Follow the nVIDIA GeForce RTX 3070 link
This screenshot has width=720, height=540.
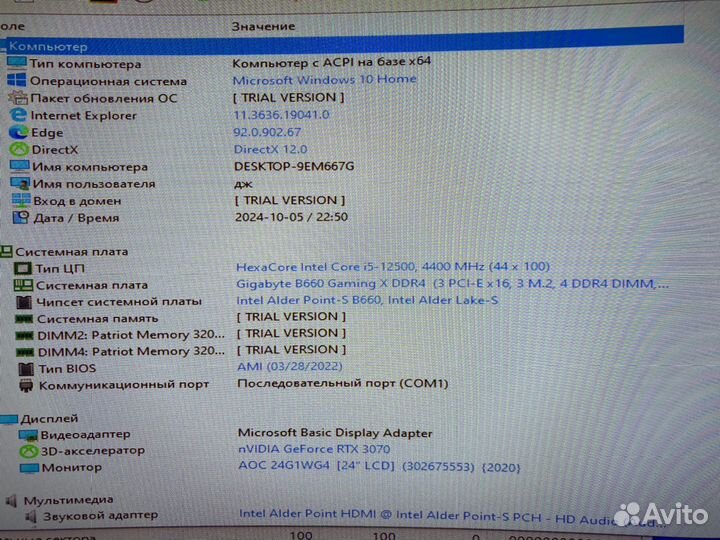[313, 450]
